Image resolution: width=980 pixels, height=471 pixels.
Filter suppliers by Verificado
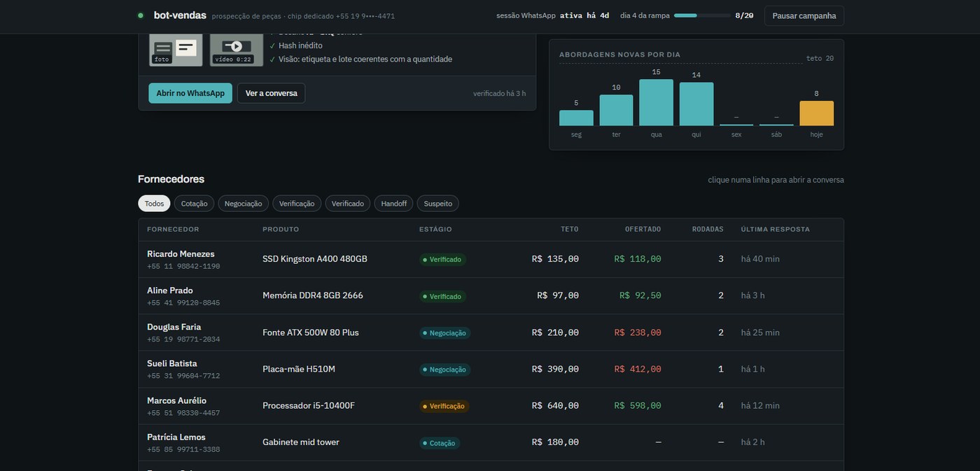[x=348, y=204]
